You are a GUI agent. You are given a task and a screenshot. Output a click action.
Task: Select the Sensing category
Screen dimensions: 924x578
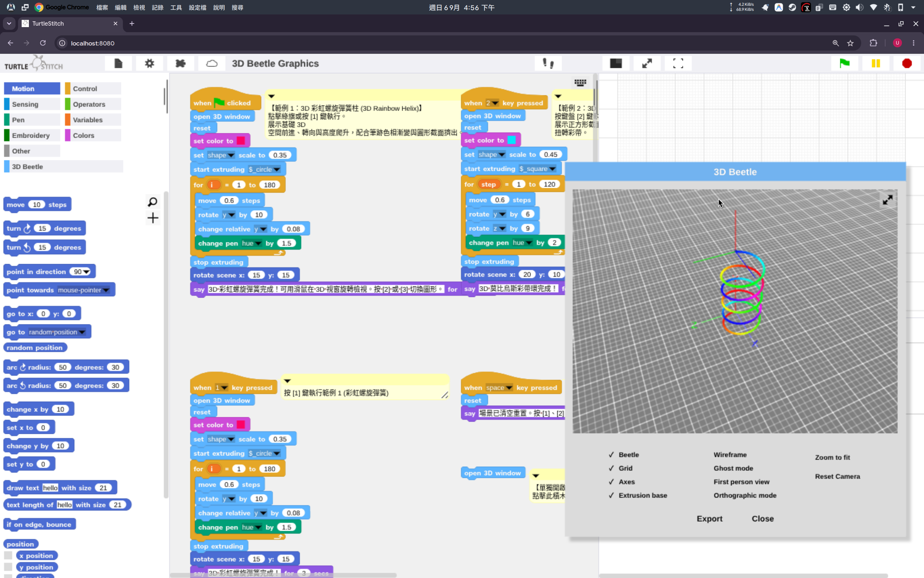tap(32, 104)
